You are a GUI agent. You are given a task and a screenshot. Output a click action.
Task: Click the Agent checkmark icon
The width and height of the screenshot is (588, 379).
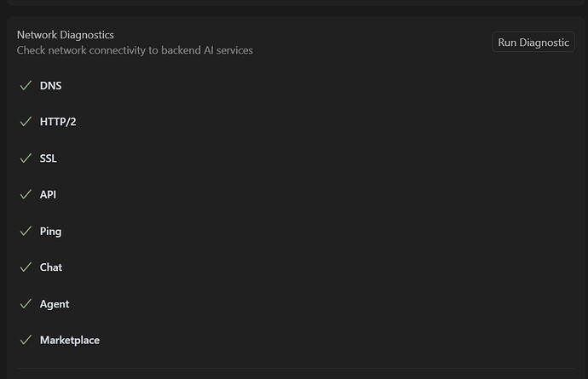click(26, 304)
